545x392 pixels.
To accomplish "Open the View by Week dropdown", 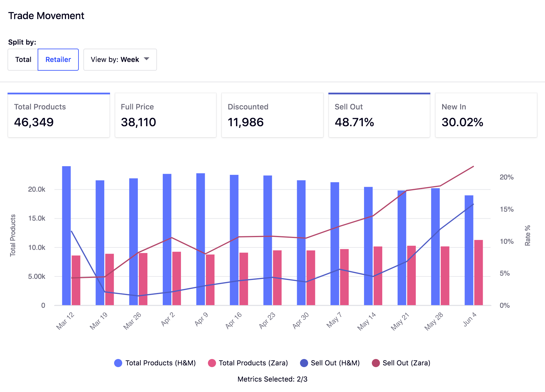I will [x=120, y=60].
